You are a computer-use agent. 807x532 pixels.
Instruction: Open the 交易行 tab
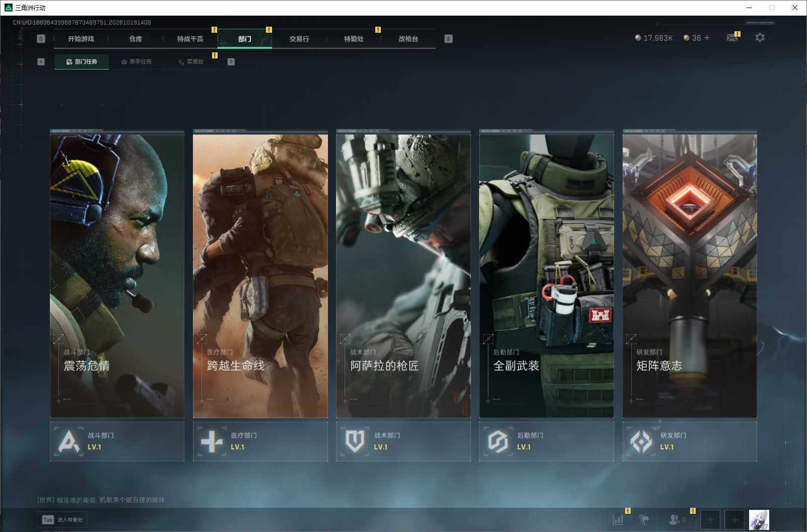(x=299, y=39)
